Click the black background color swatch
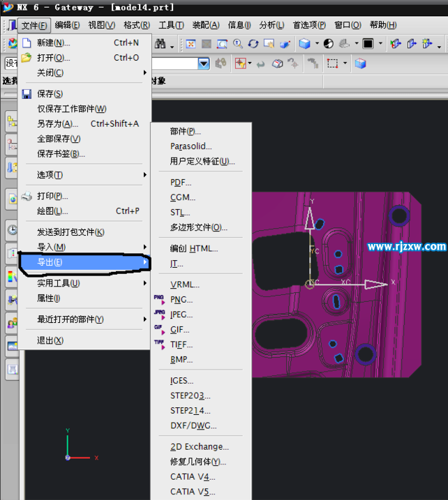Screen dimensions: 448x500 tap(368, 44)
